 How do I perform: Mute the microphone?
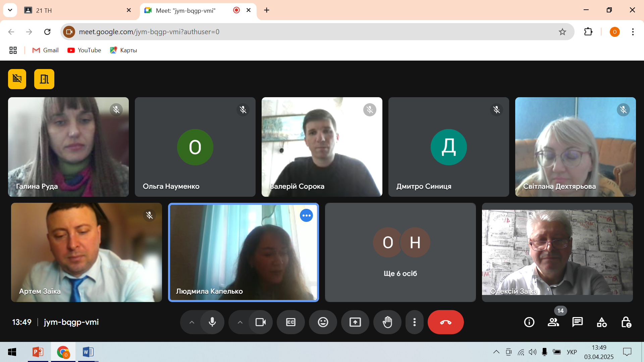pos(212,322)
